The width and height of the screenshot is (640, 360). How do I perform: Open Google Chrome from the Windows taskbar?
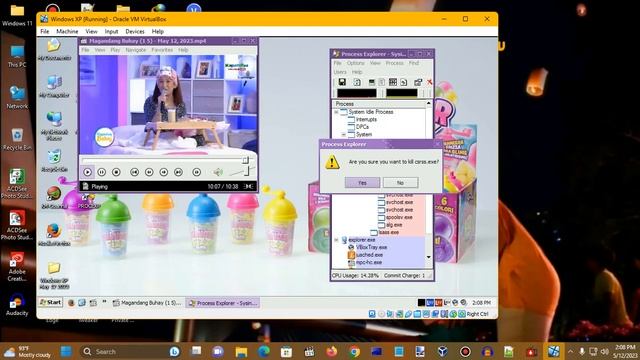[354, 351]
